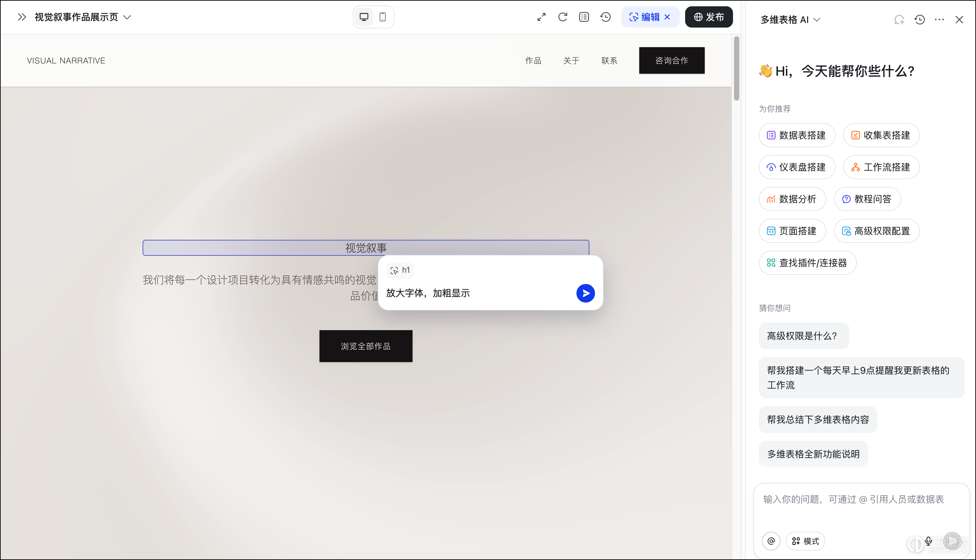Screen dimensions: 976x560
Task: Choose 仪表盘搭建 suggestion
Action: click(796, 167)
